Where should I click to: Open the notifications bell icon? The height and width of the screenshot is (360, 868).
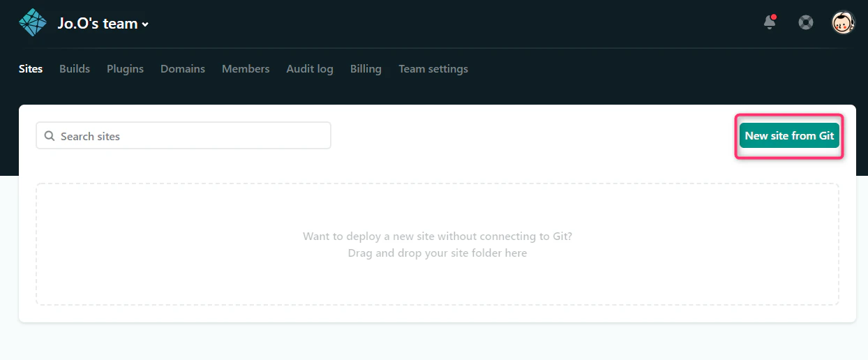point(770,22)
